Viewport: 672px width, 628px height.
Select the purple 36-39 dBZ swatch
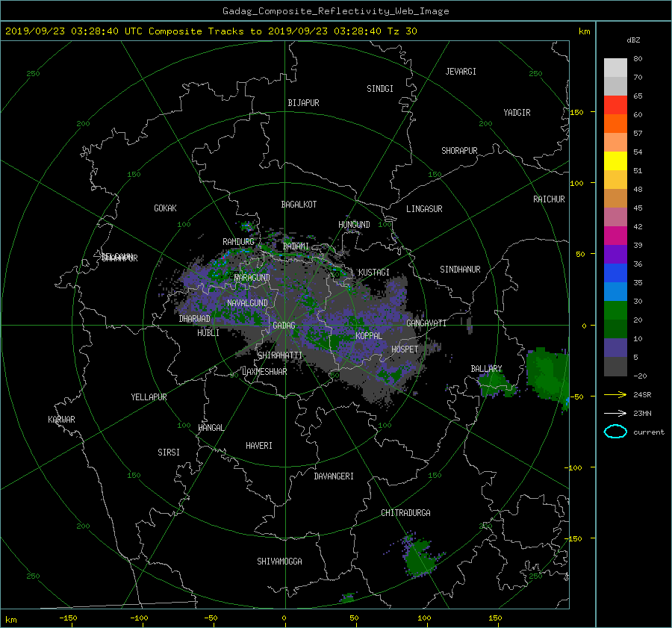click(x=615, y=255)
